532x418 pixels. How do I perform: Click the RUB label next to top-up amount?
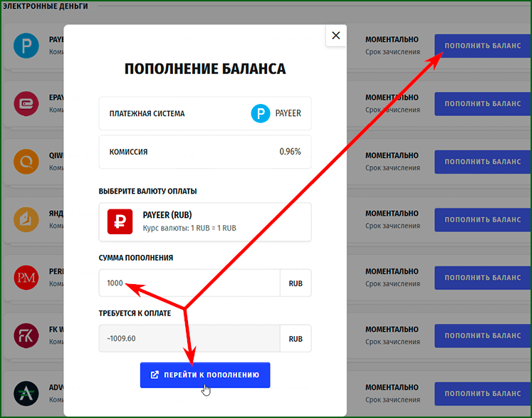tap(296, 283)
